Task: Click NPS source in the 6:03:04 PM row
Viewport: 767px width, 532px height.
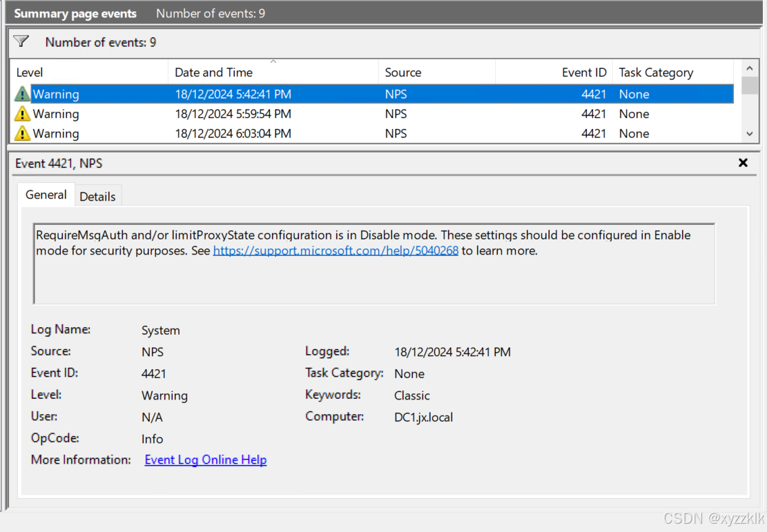Action: [396, 133]
